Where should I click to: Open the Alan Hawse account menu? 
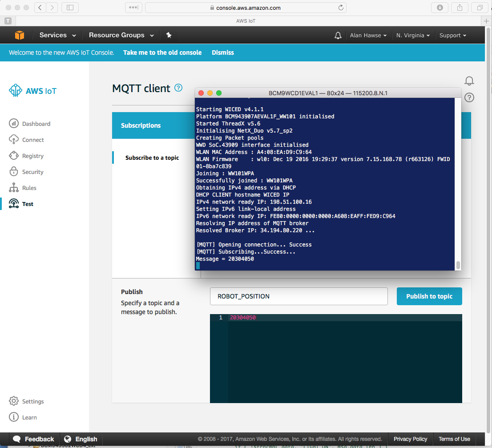(368, 36)
